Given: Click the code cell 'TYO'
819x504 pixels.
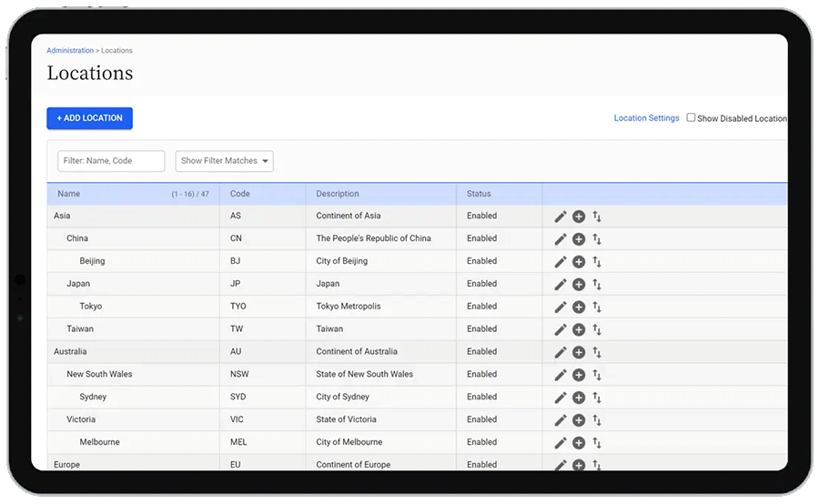Looking at the screenshot, I should tap(238, 306).
